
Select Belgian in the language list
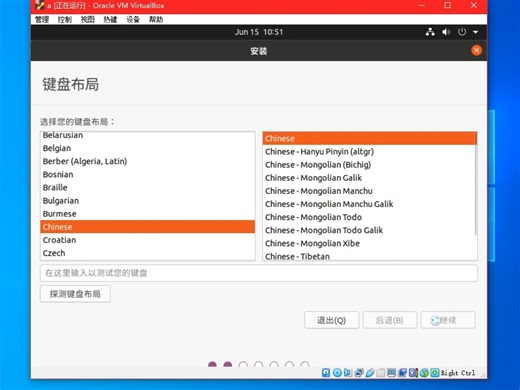[148, 148]
